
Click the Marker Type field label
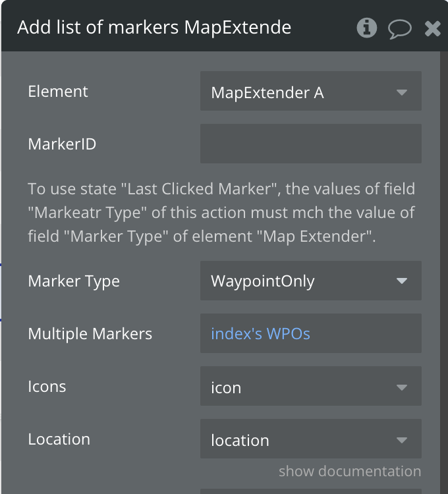74,281
